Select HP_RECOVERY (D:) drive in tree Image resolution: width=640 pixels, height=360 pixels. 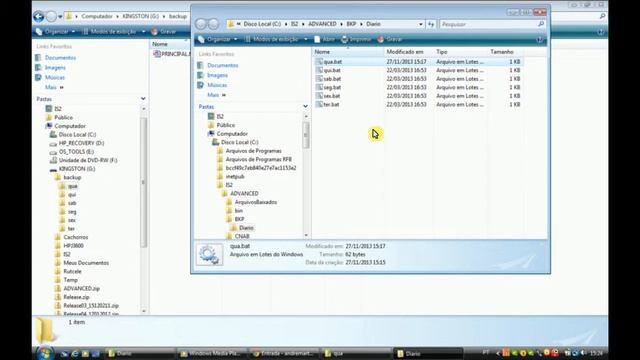pyautogui.click(x=81, y=143)
